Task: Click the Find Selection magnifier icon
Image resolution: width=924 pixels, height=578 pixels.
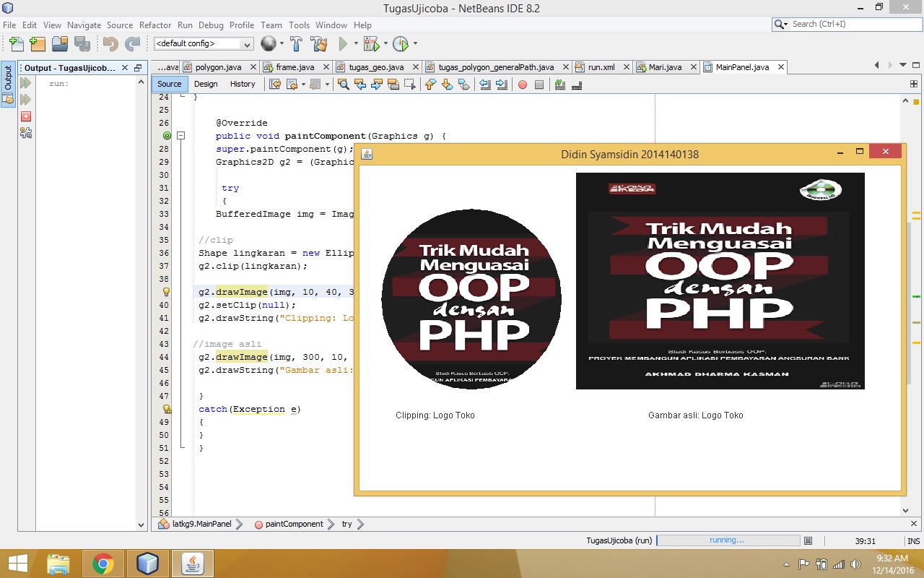Action: tap(344, 85)
